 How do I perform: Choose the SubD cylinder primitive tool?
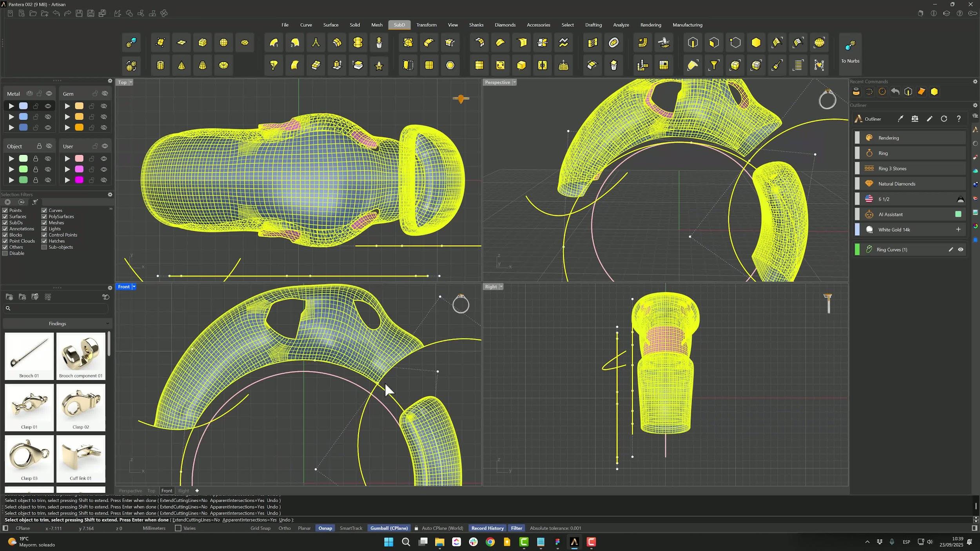(x=160, y=65)
